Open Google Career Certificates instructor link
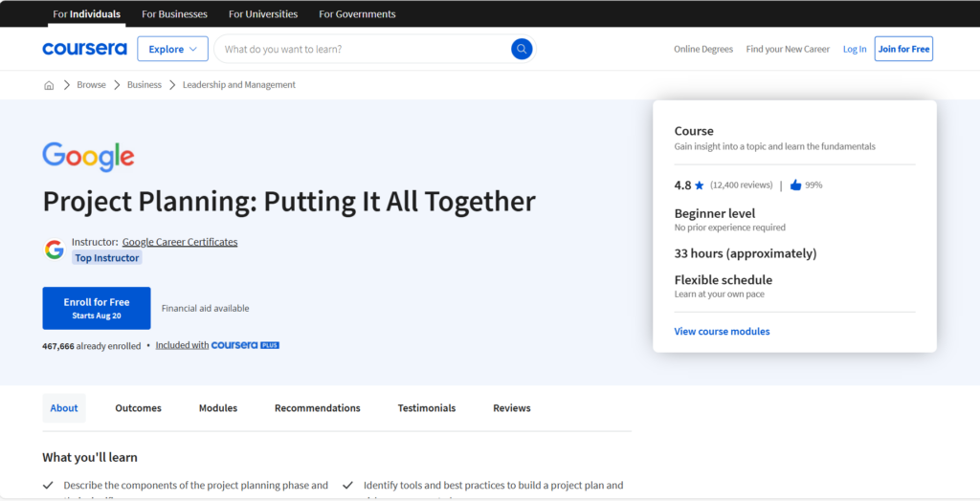The height and width of the screenshot is (501, 980). (x=180, y=242)
